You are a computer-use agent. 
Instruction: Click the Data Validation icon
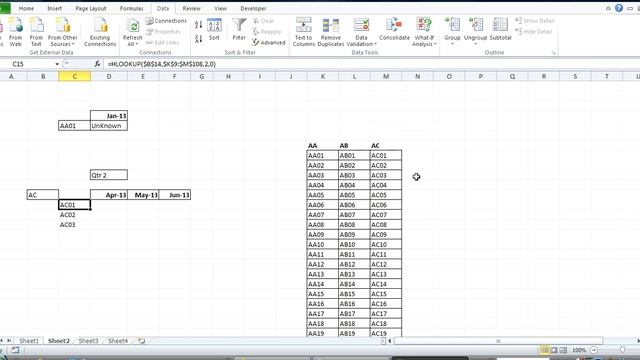point(362,26)
